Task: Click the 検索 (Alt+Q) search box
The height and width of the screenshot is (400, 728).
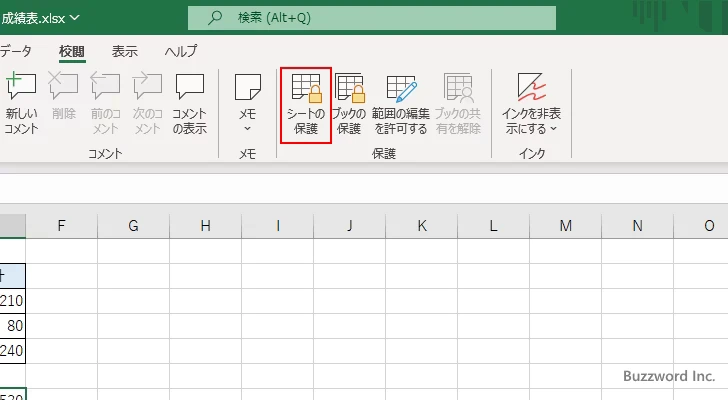Action: click(371, 18)
